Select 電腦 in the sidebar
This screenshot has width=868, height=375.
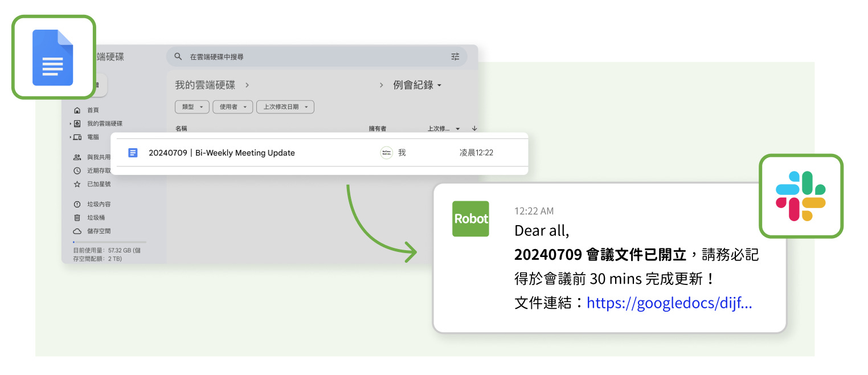click(x=93, y=137)
